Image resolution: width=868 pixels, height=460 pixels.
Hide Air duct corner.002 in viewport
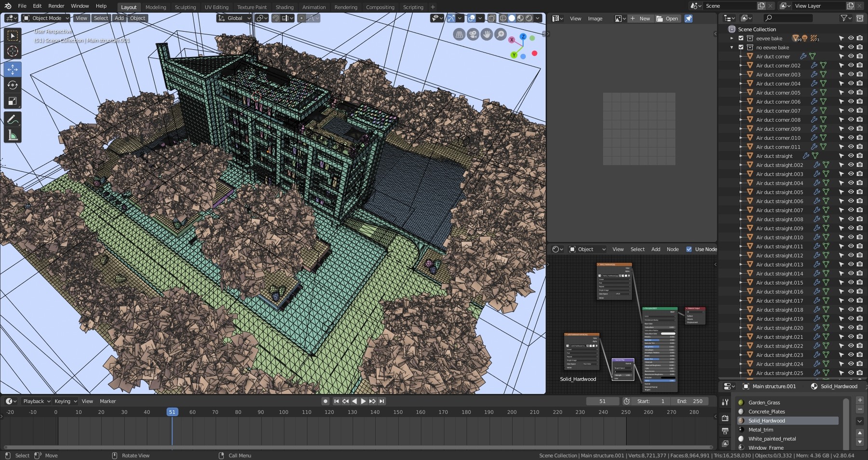click(x=851, y=65)
